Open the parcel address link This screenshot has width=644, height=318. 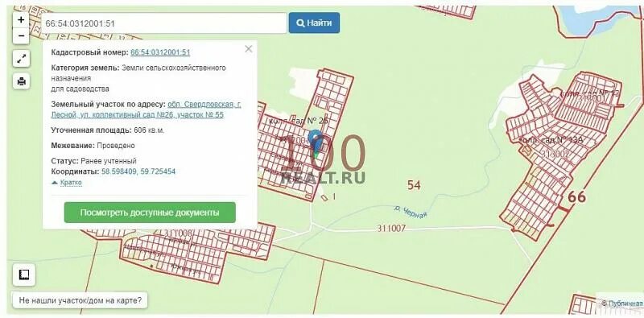point(147,109)
